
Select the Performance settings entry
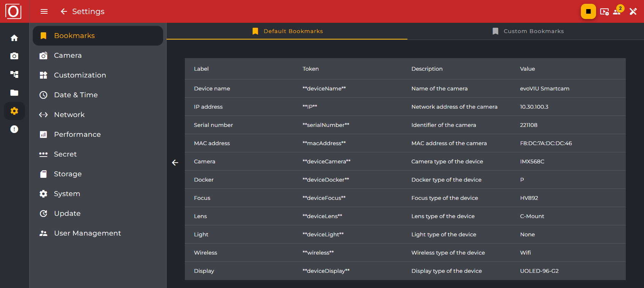[x=77, y=135]
